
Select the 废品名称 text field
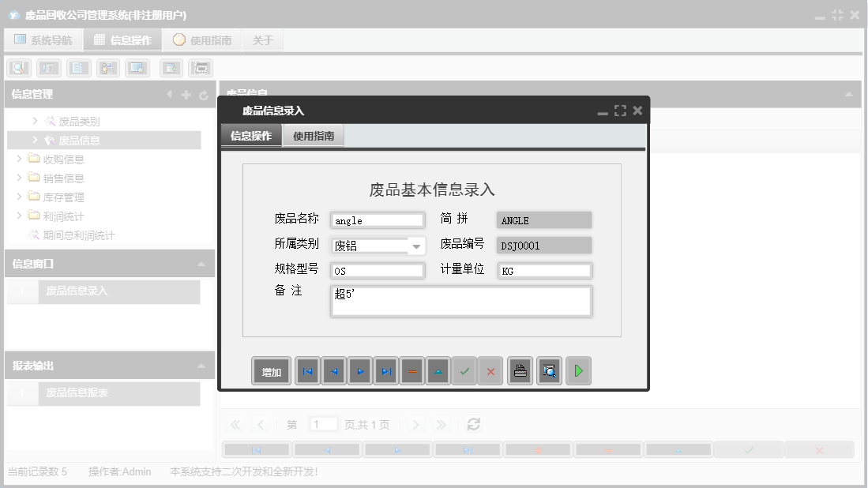coord(377,220)
